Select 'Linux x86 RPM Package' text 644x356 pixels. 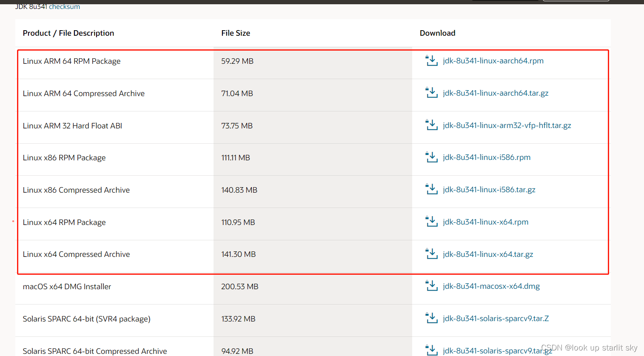(x=64, y=158)
